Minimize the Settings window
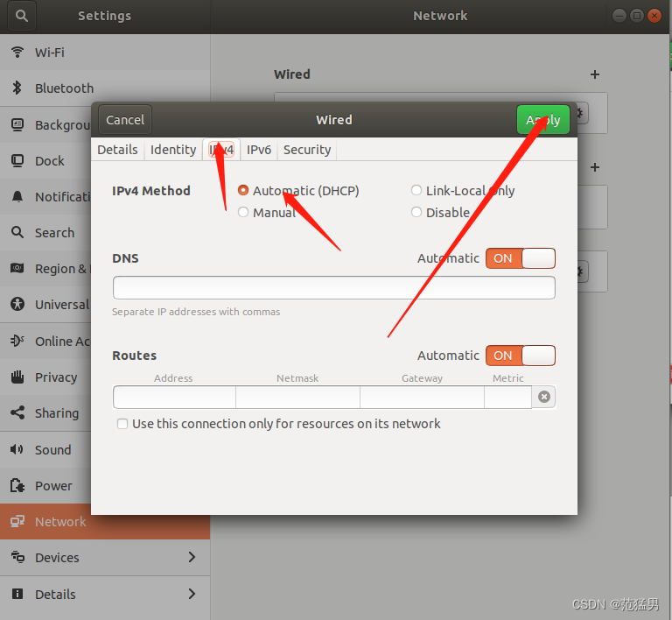The image size is (672, 620). pos(619,16)
